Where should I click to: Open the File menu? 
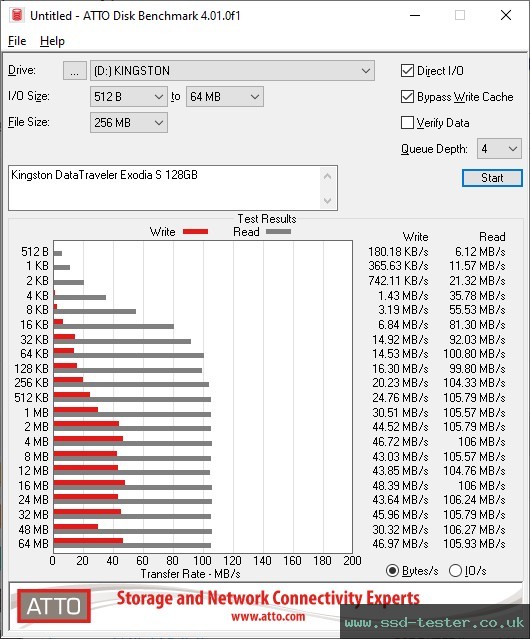[17, 41]
